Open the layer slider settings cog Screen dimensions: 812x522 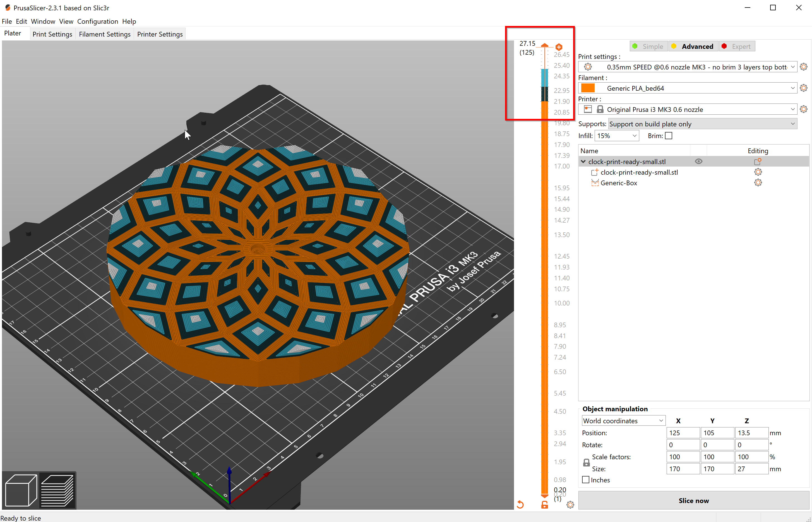[x=570, y=505]
